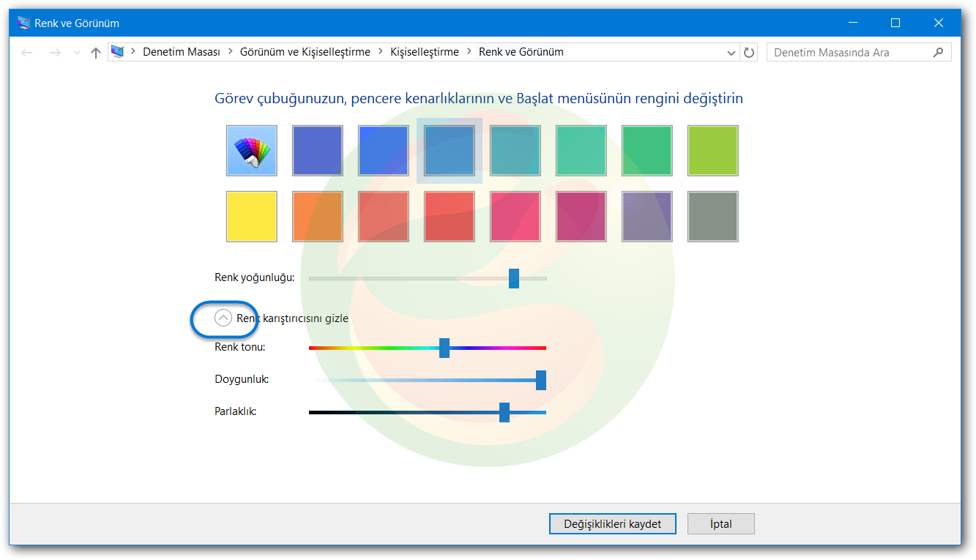
Task: Select the yellow color swatch
Action: [x=251, y=216]
